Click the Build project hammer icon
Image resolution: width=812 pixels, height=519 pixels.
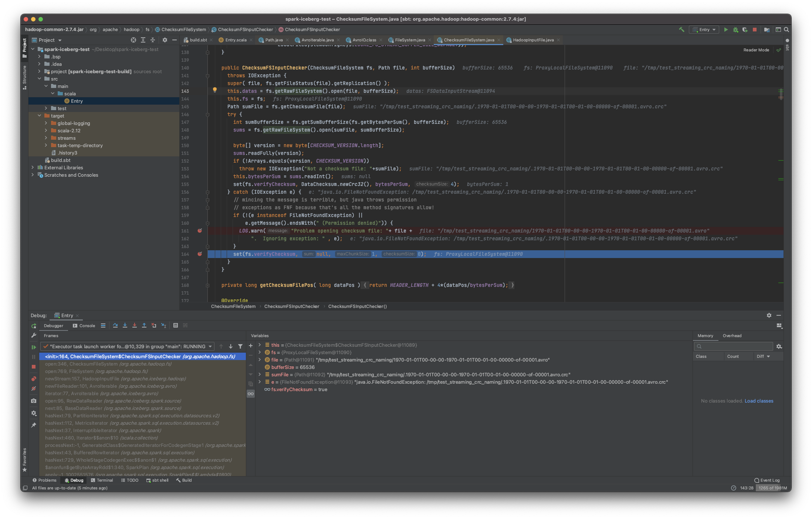click(x=681, y=30)
